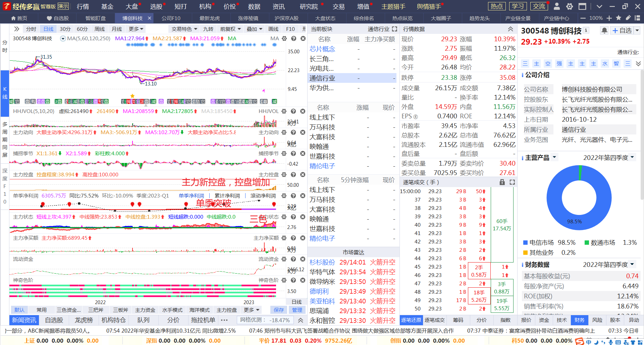
Task: Click the double-arrow icon left of 分时
Action: (17, 29)
